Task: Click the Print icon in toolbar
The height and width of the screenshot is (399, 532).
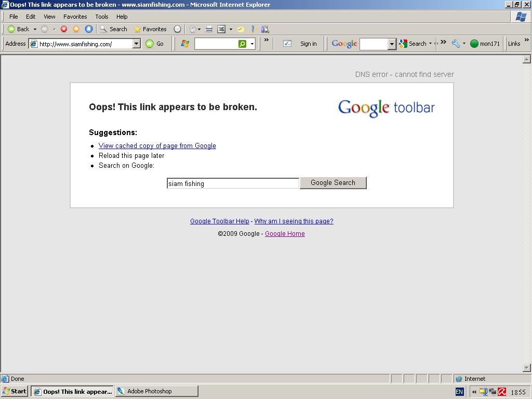Action: [209, 29]
